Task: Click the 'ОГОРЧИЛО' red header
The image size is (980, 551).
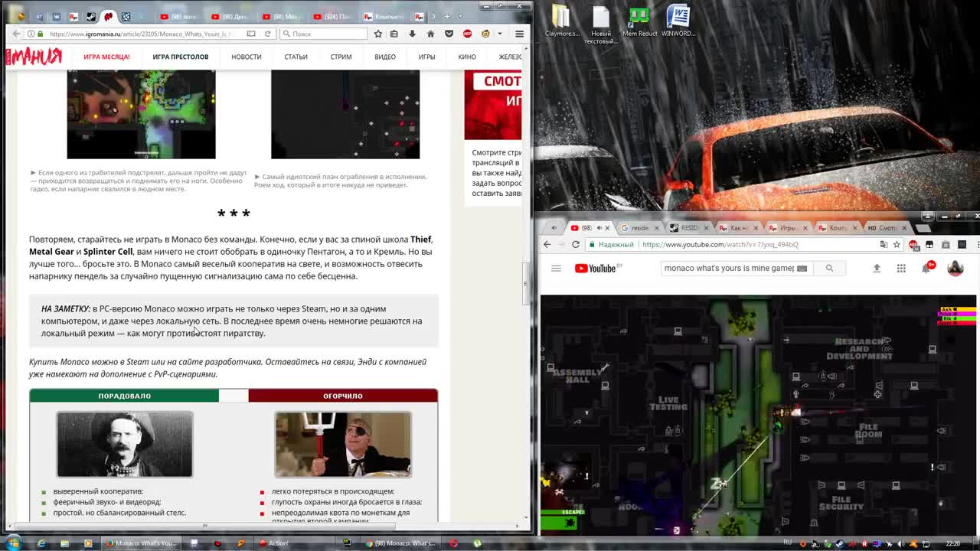Action: click(343, 396)
